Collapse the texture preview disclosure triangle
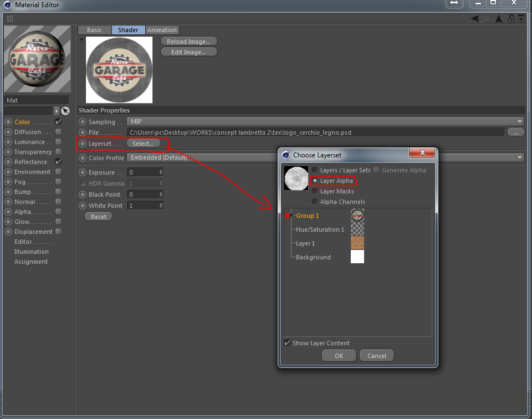This screenshot has width=532, height=419. click(81, 40)
